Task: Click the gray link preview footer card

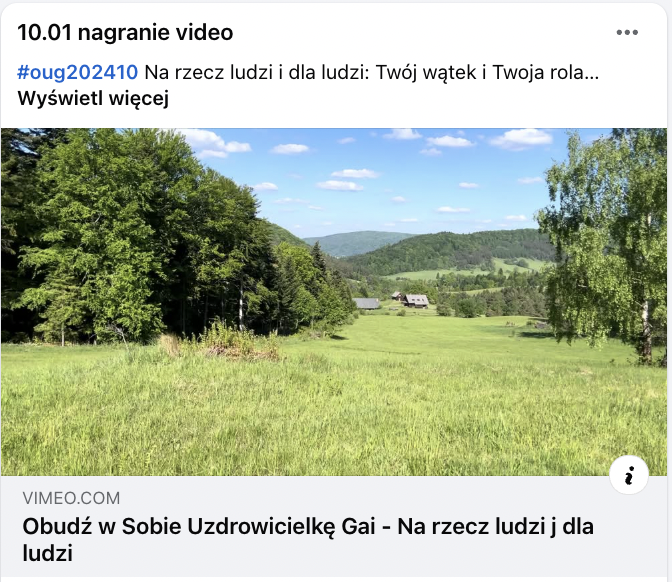Action: coord(334,526)
